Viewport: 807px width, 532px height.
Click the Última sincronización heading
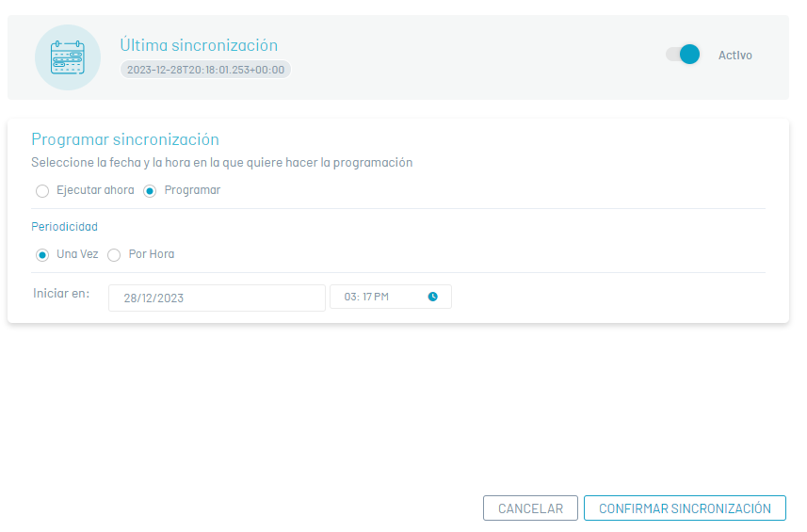[199, 45]
